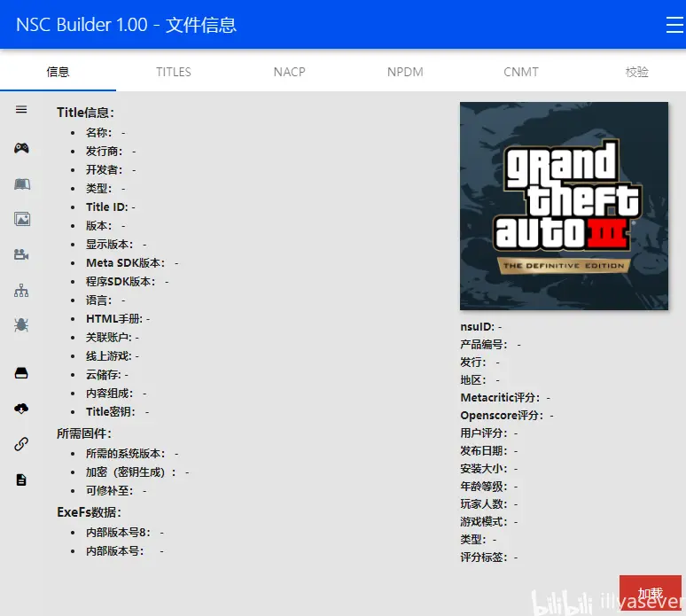686x616 pixels.
Task: Click the Openscore评分 label
Action: point(502,415)
